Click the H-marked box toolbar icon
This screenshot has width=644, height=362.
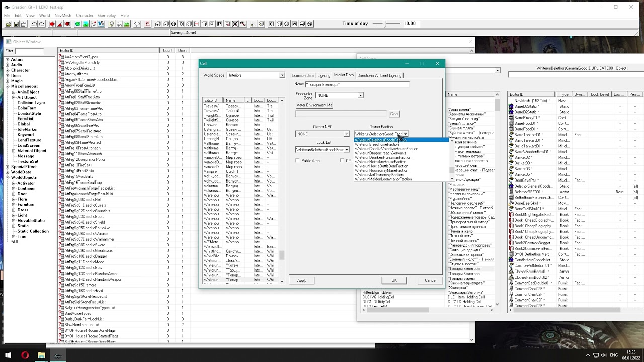[197, 24]
